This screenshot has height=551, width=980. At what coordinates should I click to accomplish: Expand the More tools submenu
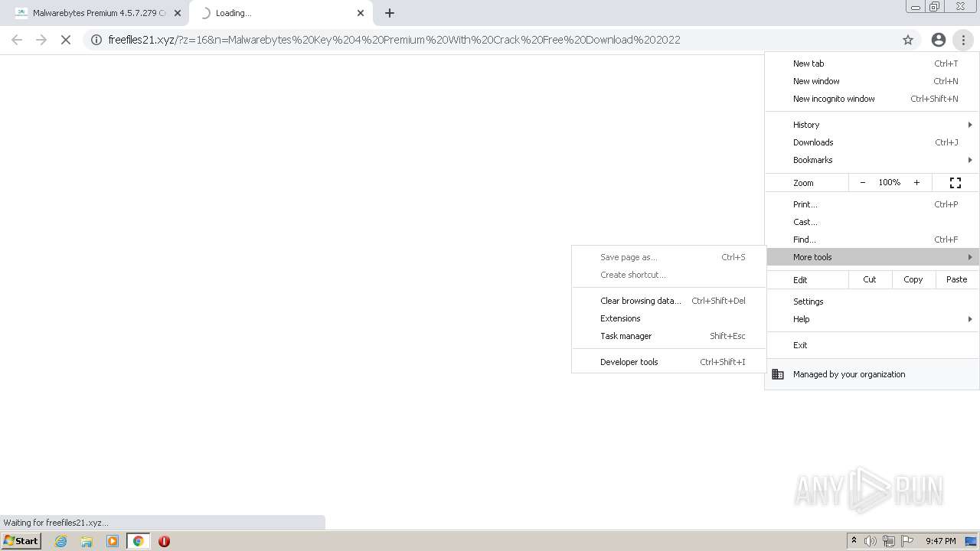872,257
